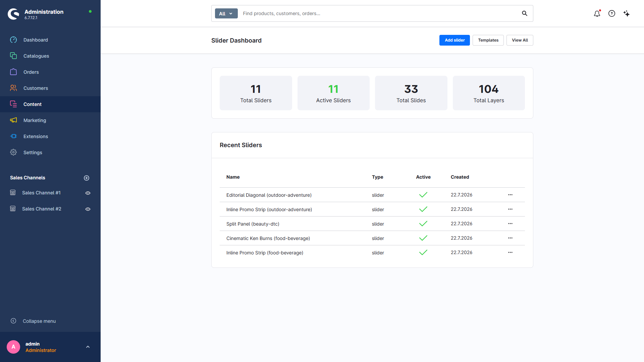Add a new sales channel plus icon
Image resolution: width=644 pixels, height=362 pixels.
point(87,178)
